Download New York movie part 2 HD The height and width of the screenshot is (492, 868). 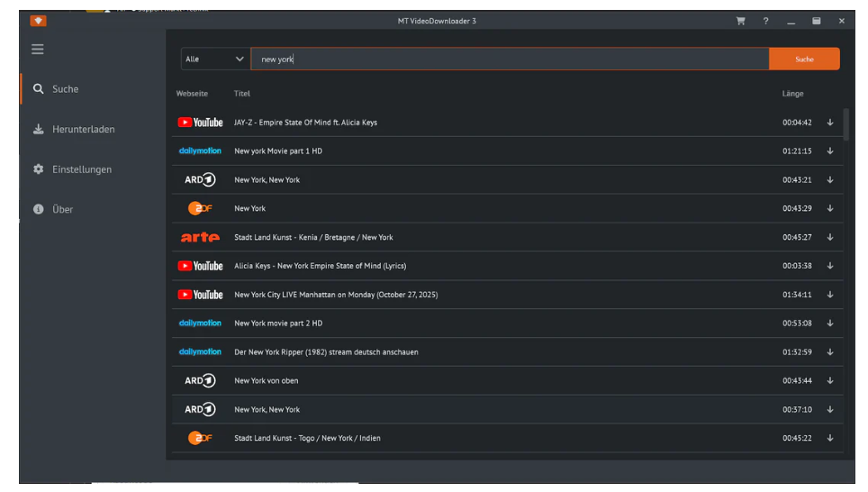(x=830, y=323)
